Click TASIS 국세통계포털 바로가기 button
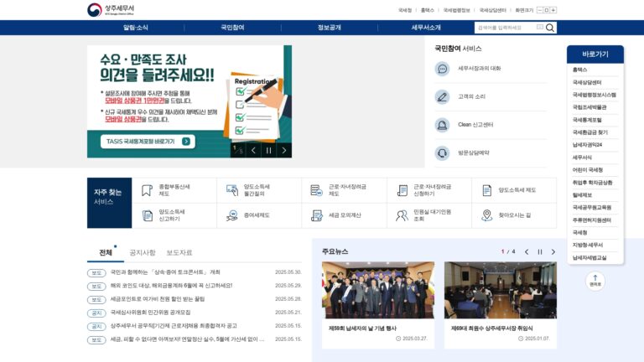This screenshot has width=644, height=362. (148, 141)
